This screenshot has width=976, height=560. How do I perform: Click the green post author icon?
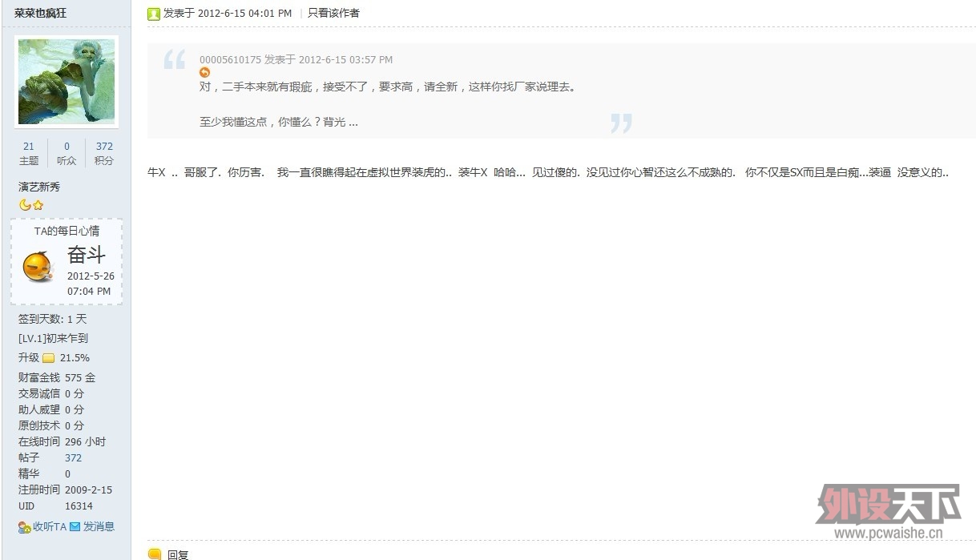[x=154, y=14]
